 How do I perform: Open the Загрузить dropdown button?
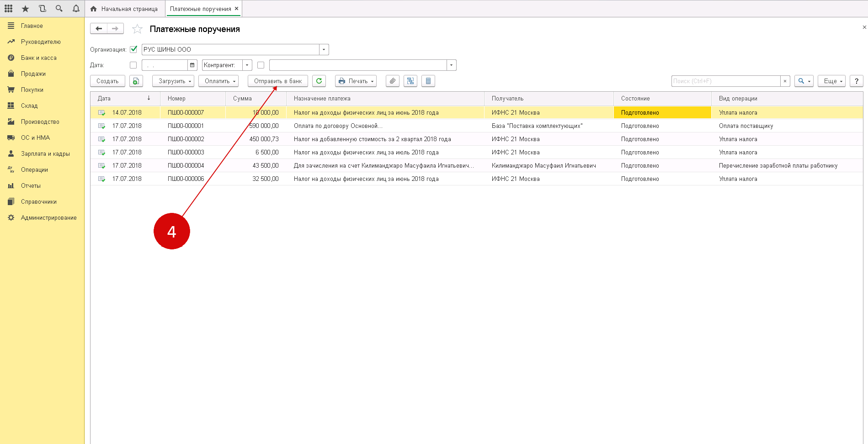[173, 81]
